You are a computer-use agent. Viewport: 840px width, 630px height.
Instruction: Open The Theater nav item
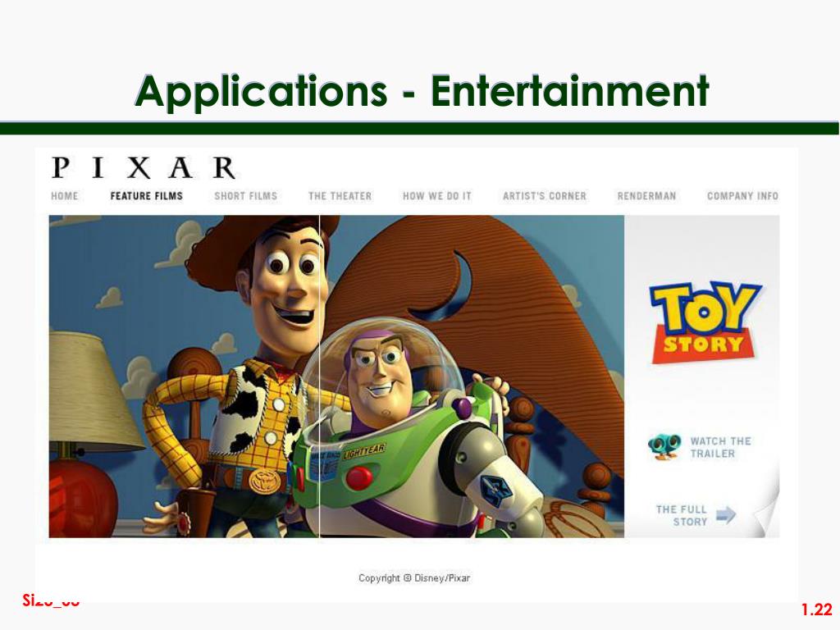tap(340, 196)
